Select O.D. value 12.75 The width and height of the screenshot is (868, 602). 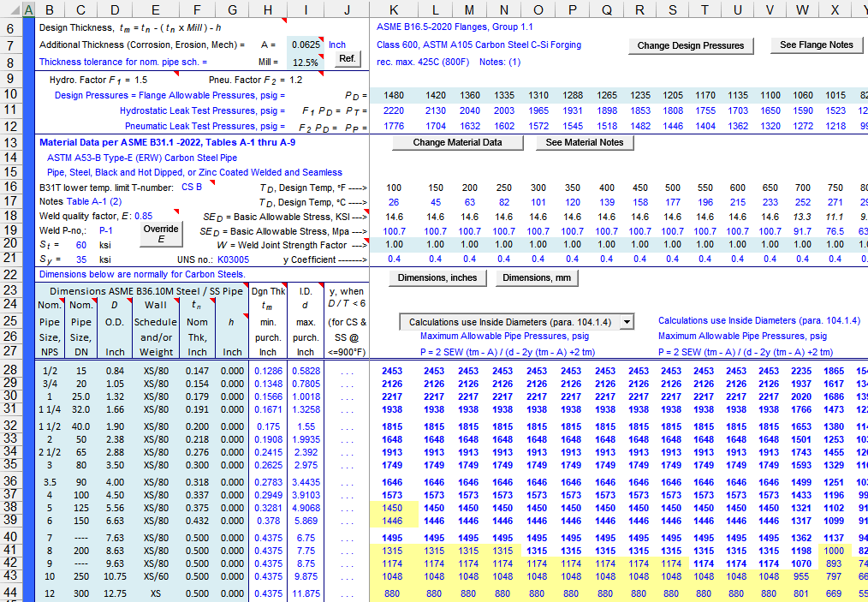[x=115, y=593]
